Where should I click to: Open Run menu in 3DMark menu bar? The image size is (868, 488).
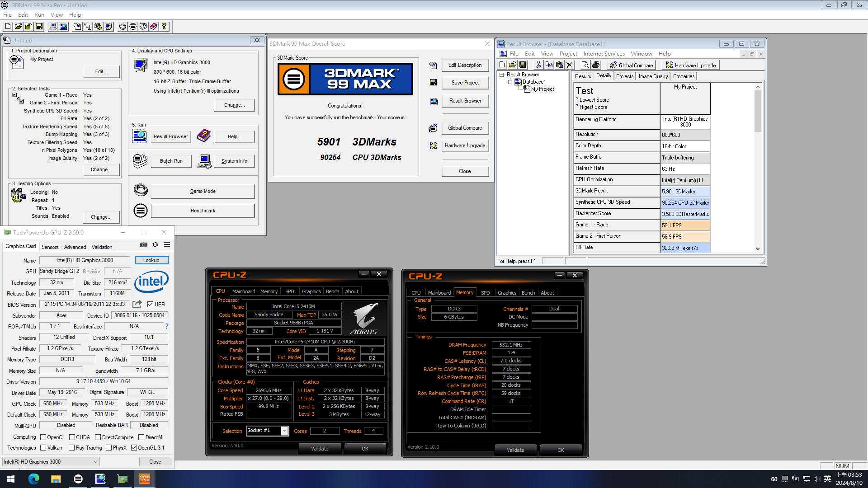(x=39, y=15)
